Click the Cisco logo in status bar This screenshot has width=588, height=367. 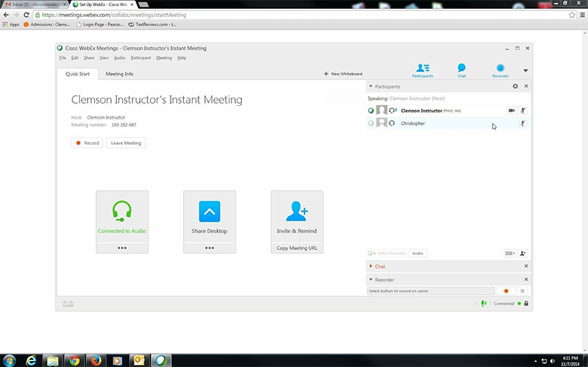(68, 304)
